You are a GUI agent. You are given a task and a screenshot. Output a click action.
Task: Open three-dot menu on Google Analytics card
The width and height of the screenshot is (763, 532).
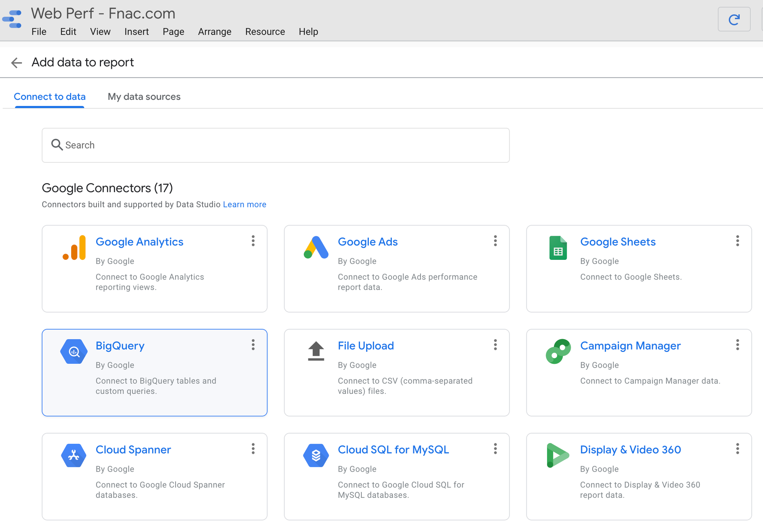(253, 241)
